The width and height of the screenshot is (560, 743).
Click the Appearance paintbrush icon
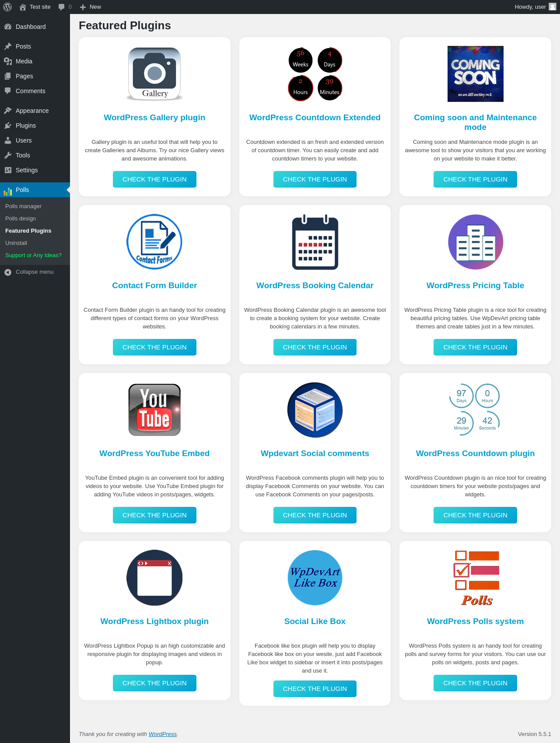[x=8, y=111]
